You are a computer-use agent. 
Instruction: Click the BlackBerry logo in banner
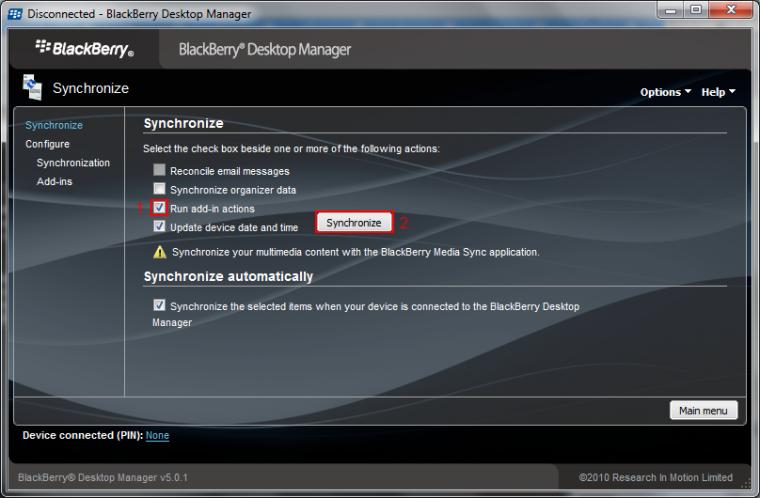point(84,48)
